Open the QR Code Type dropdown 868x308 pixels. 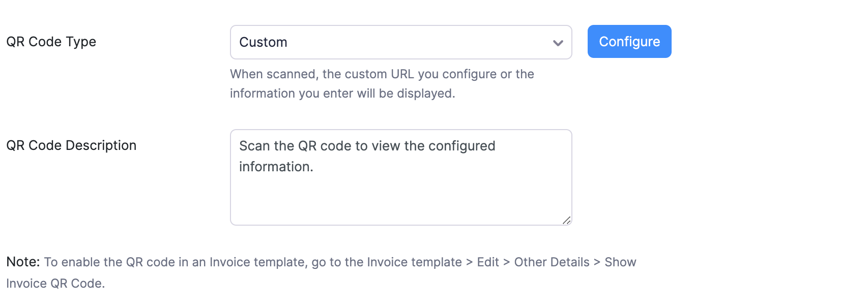(400, 42)
